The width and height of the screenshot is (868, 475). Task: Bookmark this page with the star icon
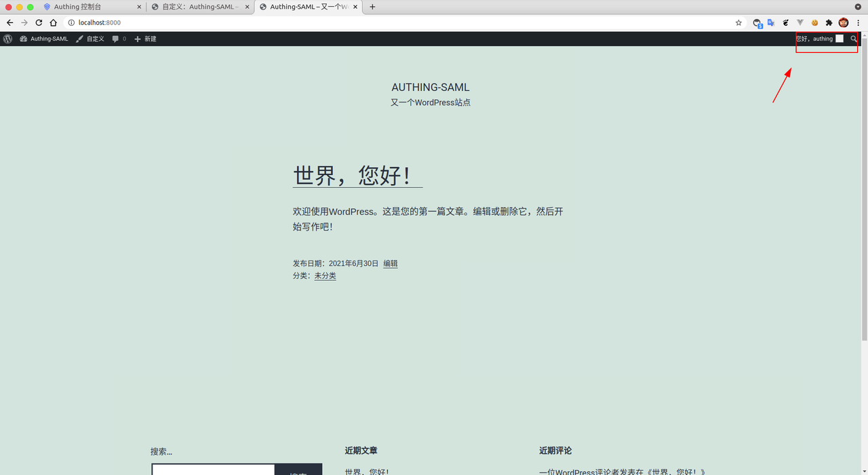coord(738,22)
